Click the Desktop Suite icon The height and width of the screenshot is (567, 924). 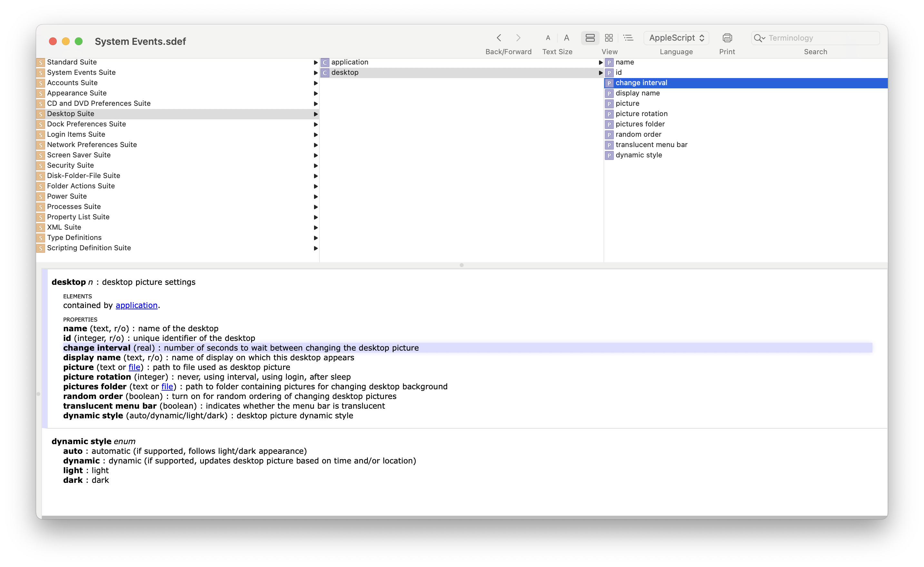pos(41,114)
